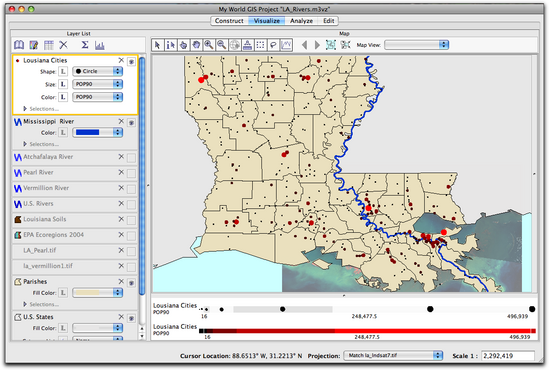Image resolution: width=549 pixels, height=370 pixels.
Task: Open the Color POP90 dropdown
Action: [x=98, y=97]
